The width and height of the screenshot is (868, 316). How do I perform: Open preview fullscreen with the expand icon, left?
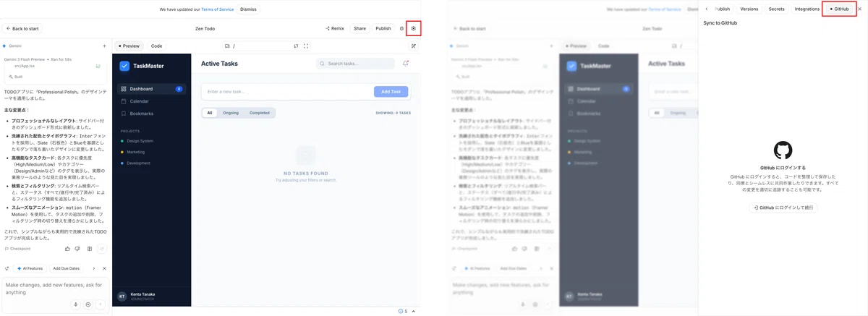(x=305, y=46)
